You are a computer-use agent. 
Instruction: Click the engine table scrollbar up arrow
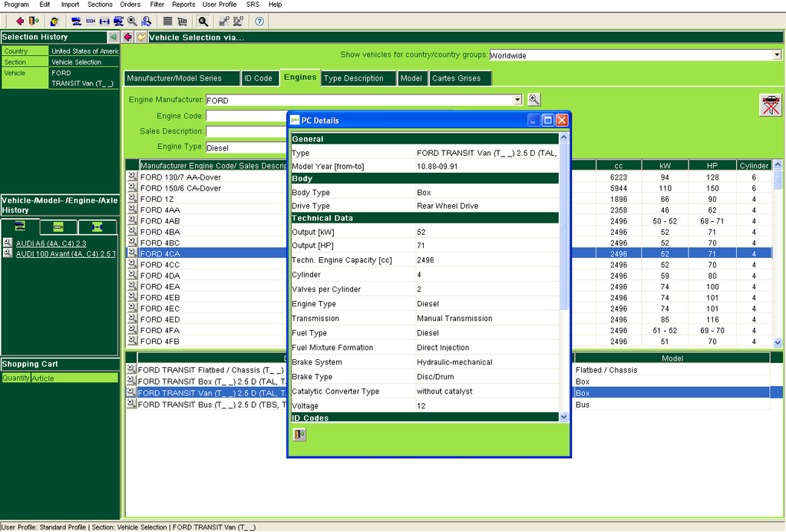[x=778, y=164]
